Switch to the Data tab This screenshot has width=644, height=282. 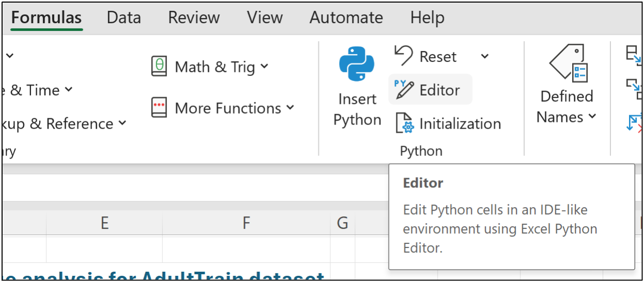124,18
